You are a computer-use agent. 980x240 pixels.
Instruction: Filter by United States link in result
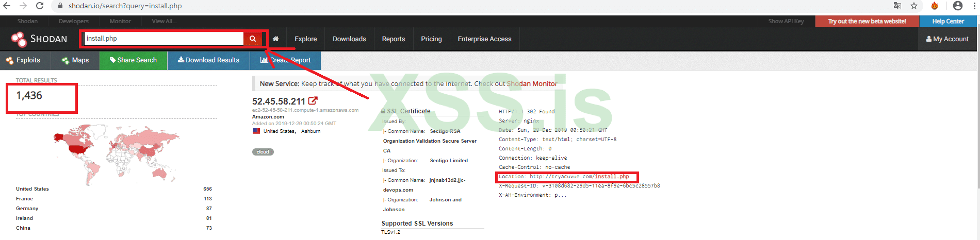tap(280, 131)
